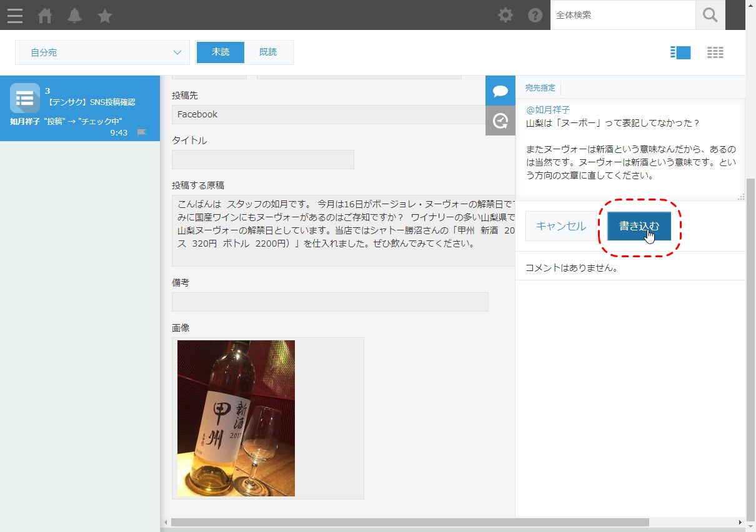Click the @如月祥子 mention
Image resolution: width=756 pixels, height=532 pixels.
pos(548,109)
